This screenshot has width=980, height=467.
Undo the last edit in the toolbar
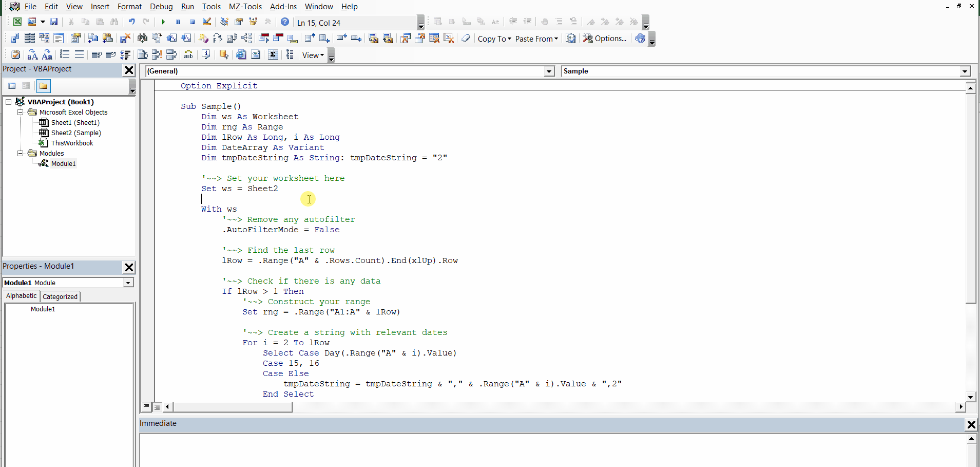pyautogui.click(x=132, y=22)
